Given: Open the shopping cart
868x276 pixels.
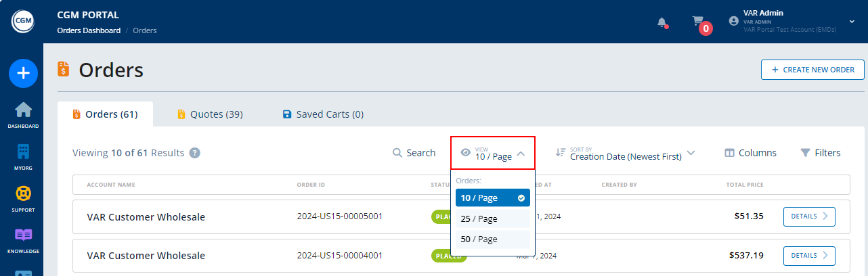Looking at the screenshot, I should pos(699,22).
